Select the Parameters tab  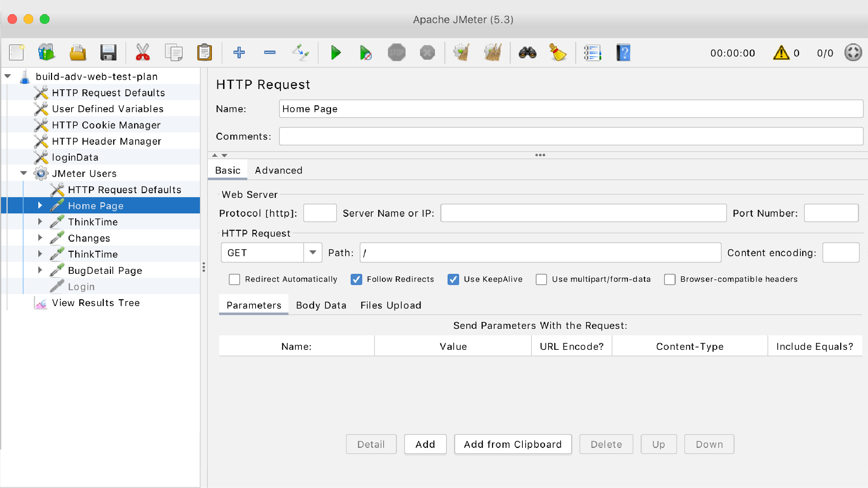(254, 305)
